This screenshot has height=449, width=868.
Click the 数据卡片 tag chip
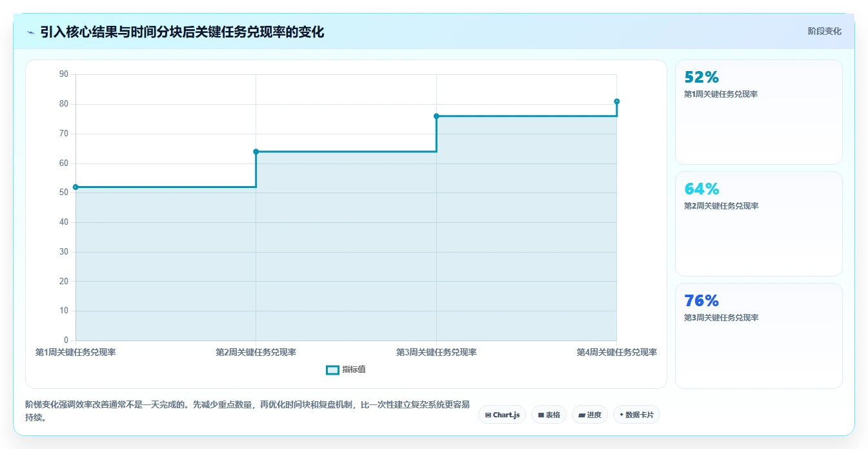(636, 415)
